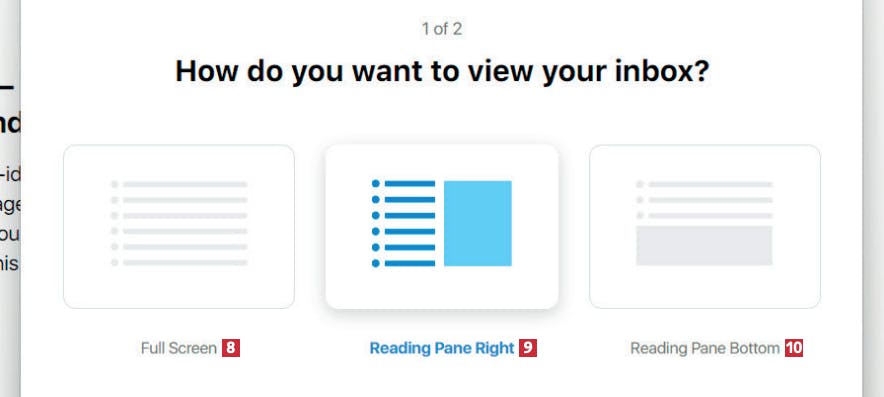The width and height of the screenshot is (884, 397).
Task: Pick the Reading Pane Bottom layout card
Action: click(x=705, y=227)
